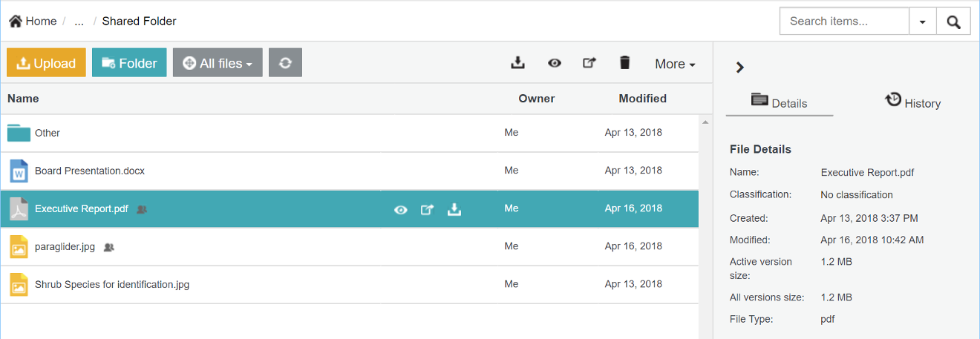980x339 pixels.
Task: Select the Details tab
Action: [780, 102]
